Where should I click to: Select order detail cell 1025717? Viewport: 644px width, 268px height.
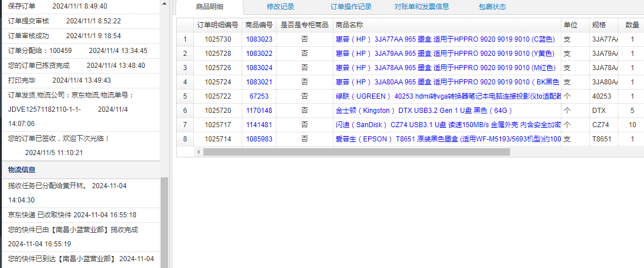218,125
